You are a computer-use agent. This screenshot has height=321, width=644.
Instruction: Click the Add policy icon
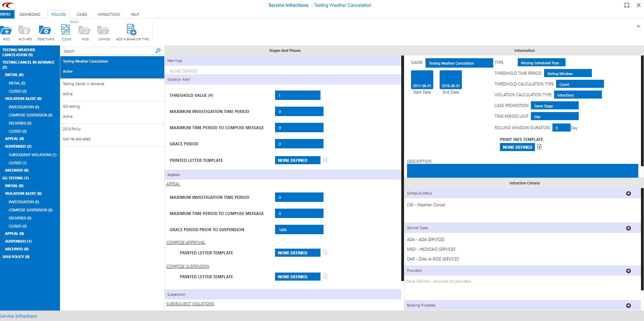pyautogui.click(x=6, y=31)
